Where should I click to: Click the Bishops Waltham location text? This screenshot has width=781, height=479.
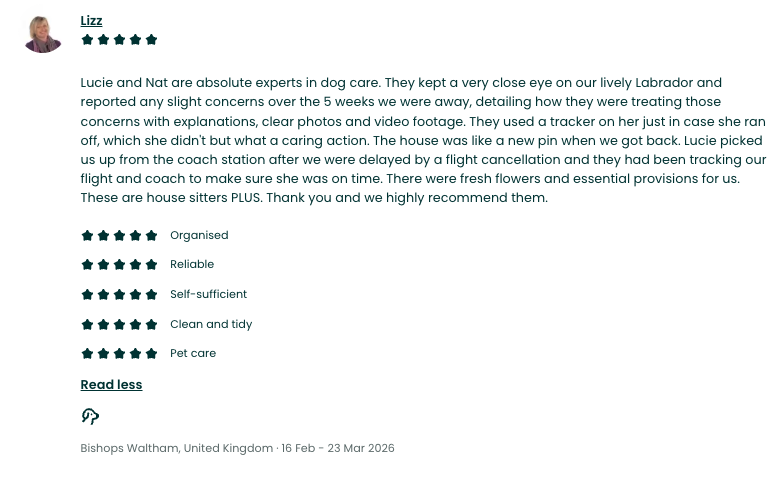click(x=177, y=448)
